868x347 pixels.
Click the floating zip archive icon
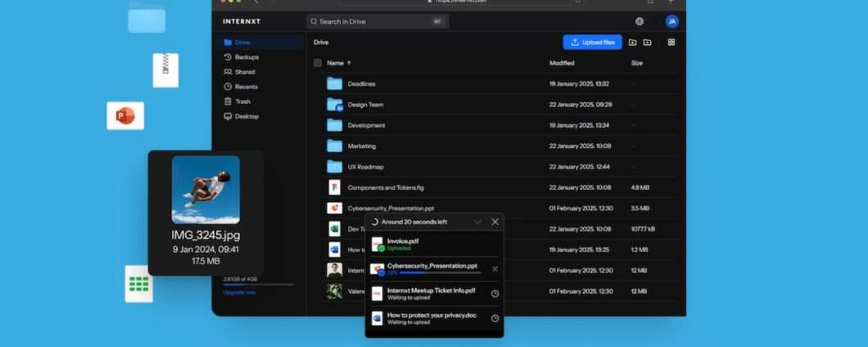165,70
